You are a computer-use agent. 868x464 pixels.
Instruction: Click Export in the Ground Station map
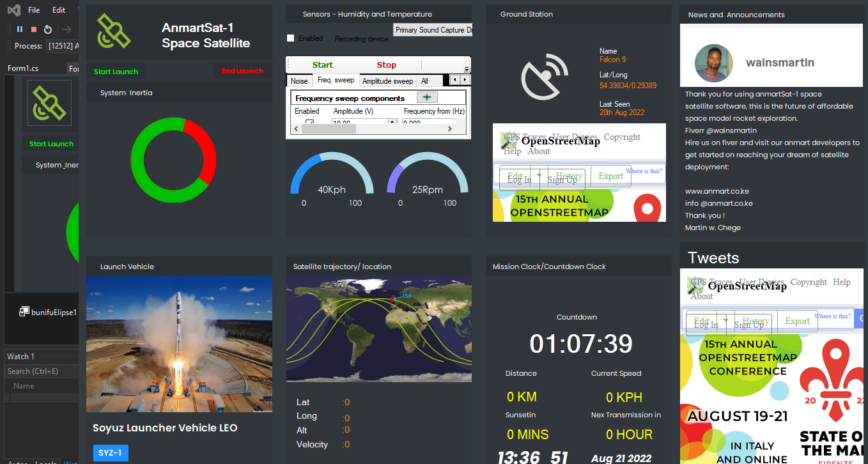coord(610,176)
